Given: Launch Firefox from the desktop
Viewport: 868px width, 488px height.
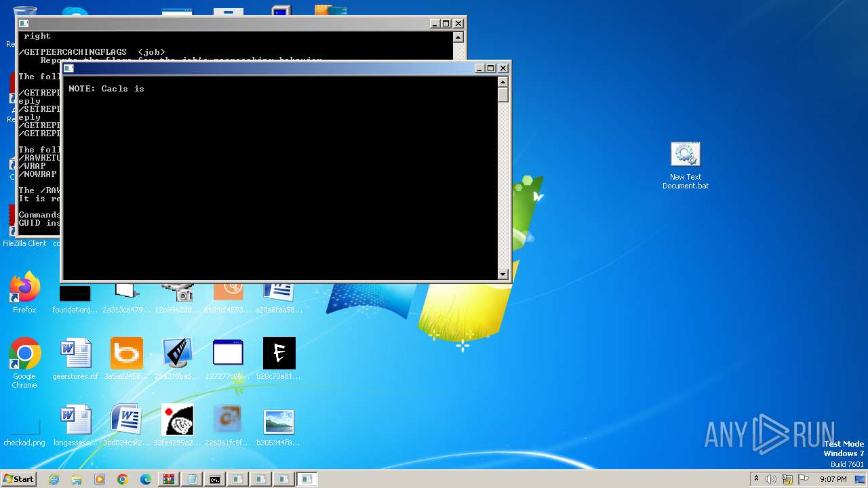Looking at the screenshot, I should click(x=24, y=293).
